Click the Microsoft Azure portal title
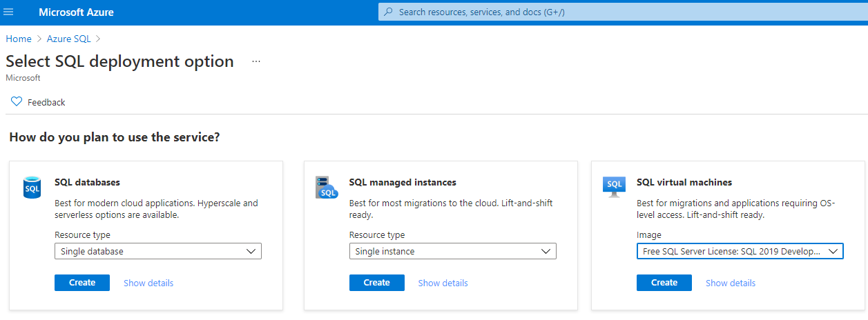The width and height of the screenshot is (868, 320). (x=77, y=12)
